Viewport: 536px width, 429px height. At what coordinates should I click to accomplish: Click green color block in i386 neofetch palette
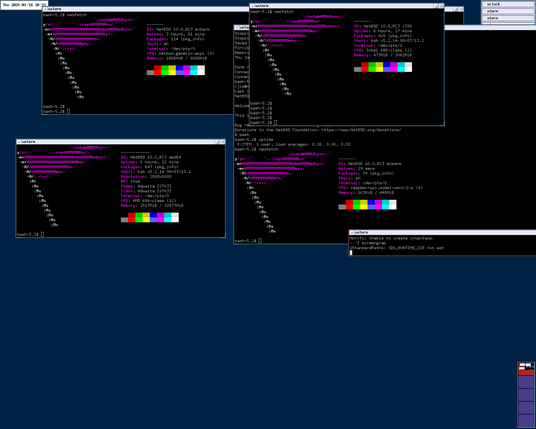pos(372,67)
